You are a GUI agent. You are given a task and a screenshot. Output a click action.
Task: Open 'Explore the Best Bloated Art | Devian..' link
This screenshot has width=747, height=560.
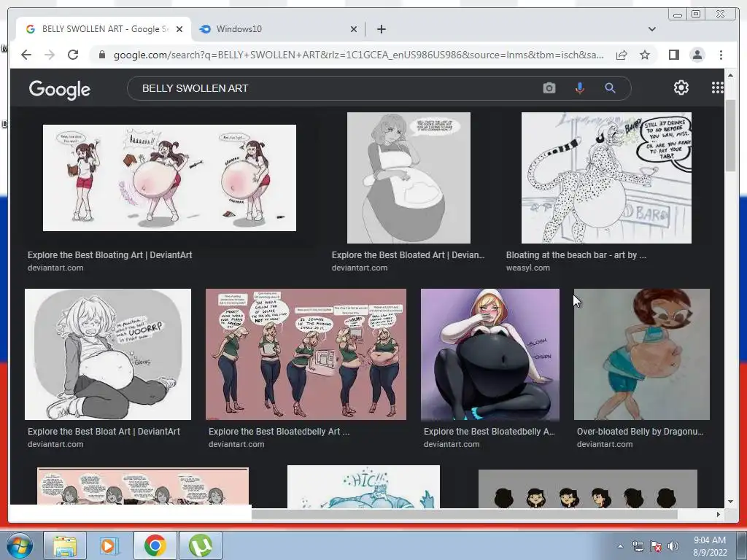409,254
